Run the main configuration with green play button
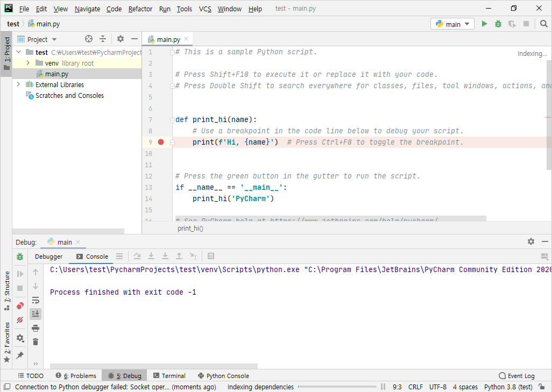The width and height of the screenshot is (552, 392). tap(484, 24)
